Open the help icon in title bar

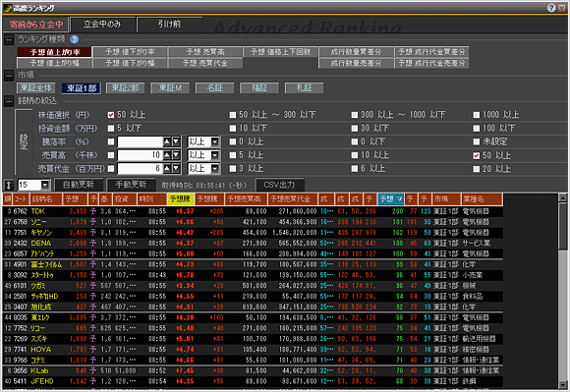(551, 8)
